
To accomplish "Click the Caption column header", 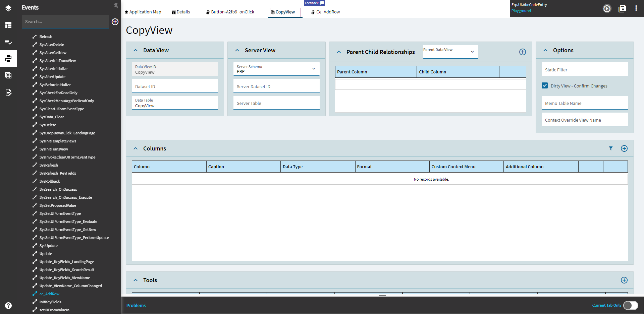I will pyautogui.click(x=244, y=167).
